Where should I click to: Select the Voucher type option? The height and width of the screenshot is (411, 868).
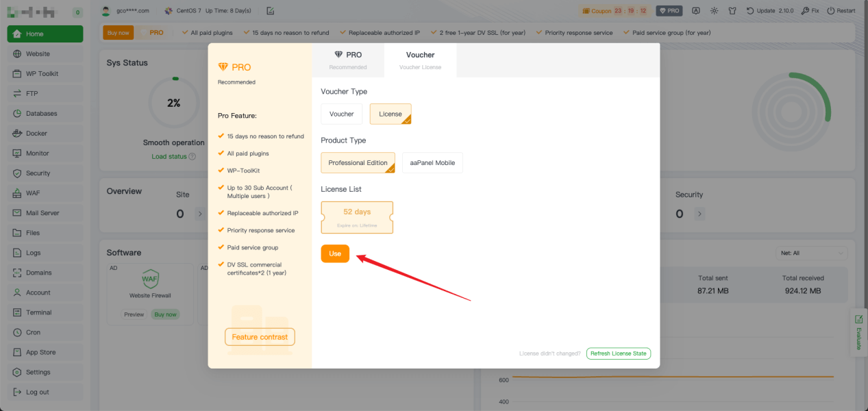point(342,114)
